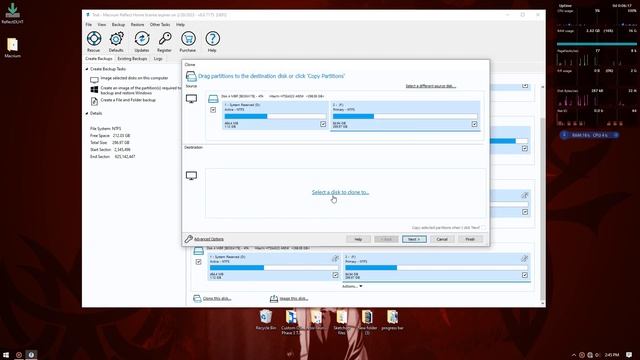Click the Next button in Clone dialog
This screenshot has height=360, width=640.
click(x=414, y=239)
